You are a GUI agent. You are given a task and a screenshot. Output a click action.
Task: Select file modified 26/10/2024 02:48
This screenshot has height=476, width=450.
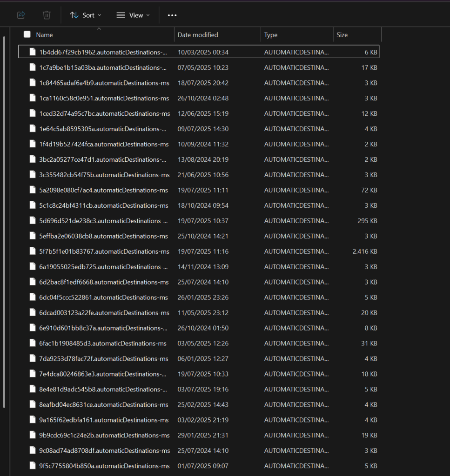(103, 98)
